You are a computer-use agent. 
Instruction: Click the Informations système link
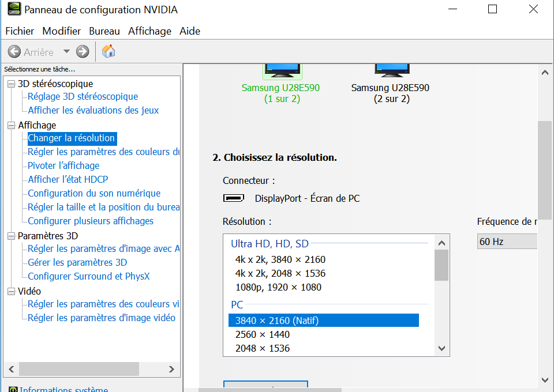coord(63,389)
